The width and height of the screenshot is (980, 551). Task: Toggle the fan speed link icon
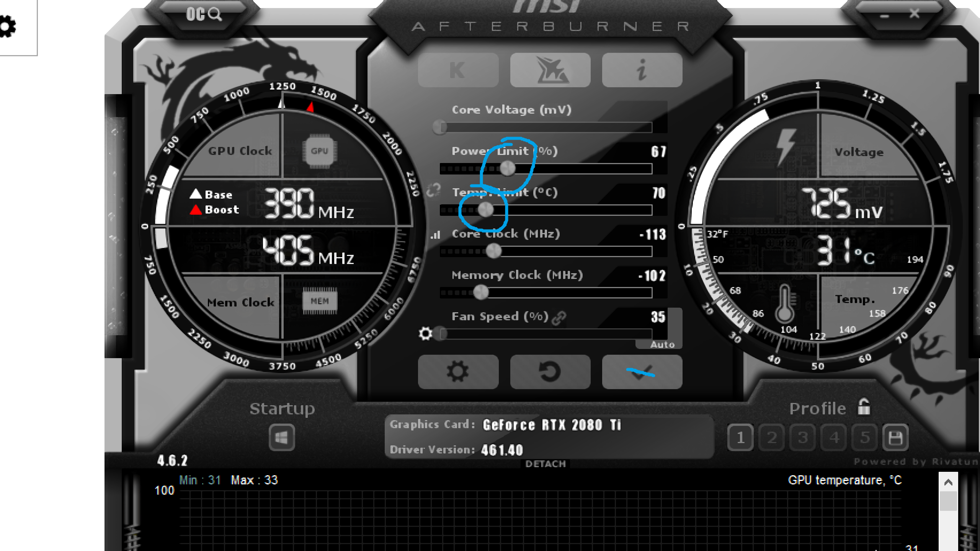[x=559, y=318]
